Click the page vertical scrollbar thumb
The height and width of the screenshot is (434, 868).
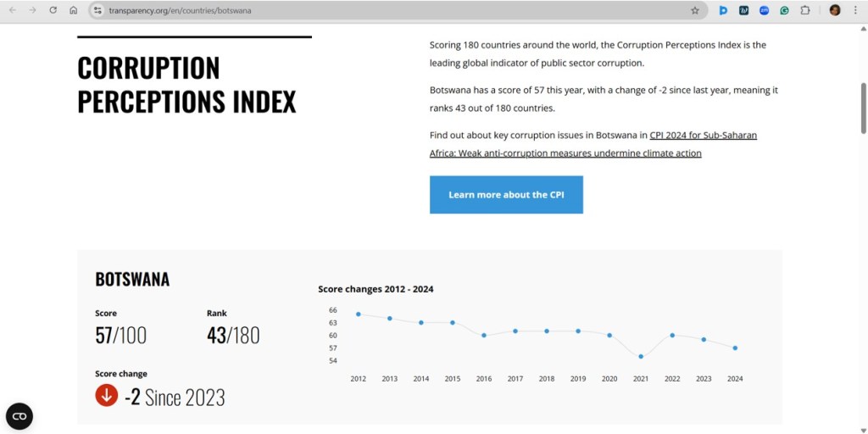click(x=864, y=108)
